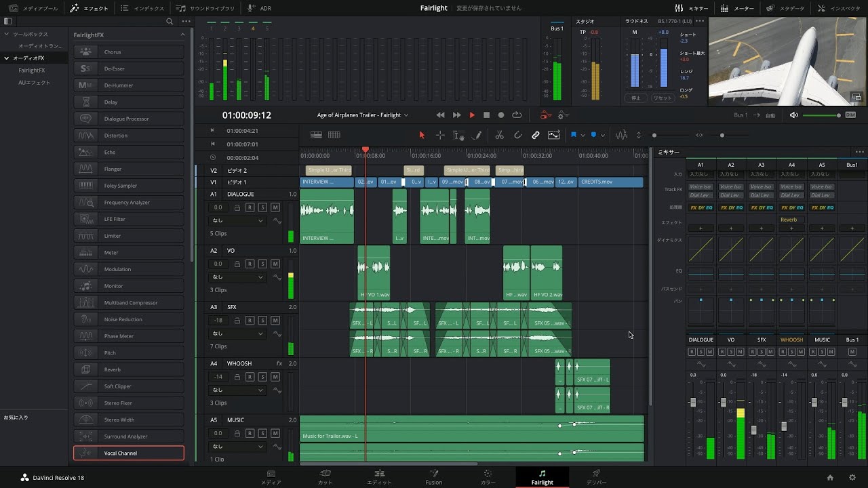This screenshot has width=868, height=488.
Task: Click the play button in the transport controls
Action: [x=471, y=115]
